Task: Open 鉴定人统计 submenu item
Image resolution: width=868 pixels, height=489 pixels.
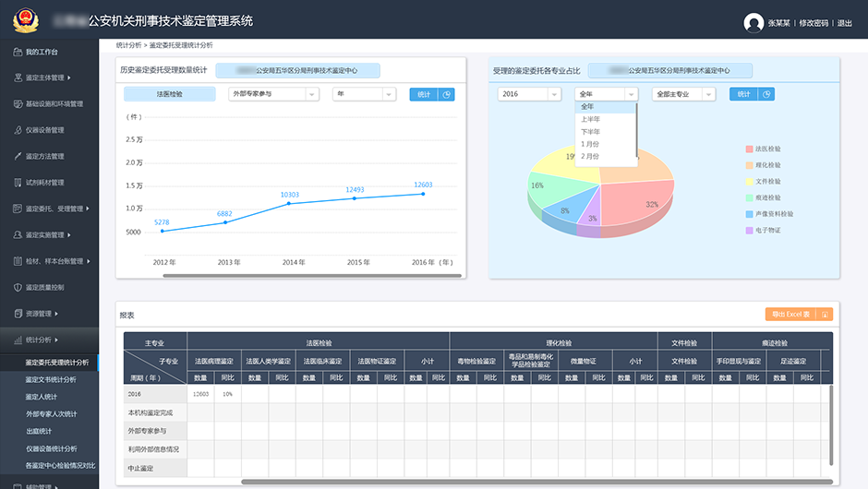Action: point(41,397)
